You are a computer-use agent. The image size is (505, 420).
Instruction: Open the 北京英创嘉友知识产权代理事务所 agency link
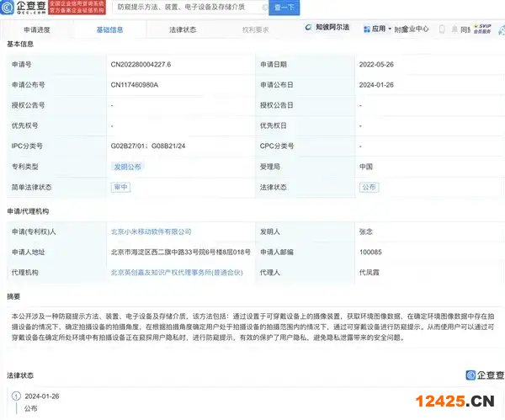tap(177, 273)
